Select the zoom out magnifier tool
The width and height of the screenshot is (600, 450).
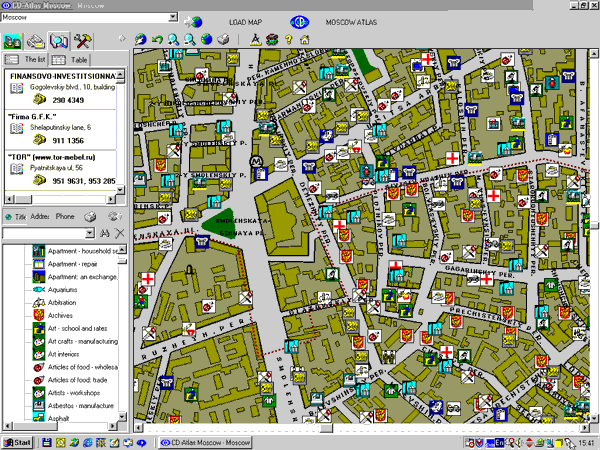[190, 39]
